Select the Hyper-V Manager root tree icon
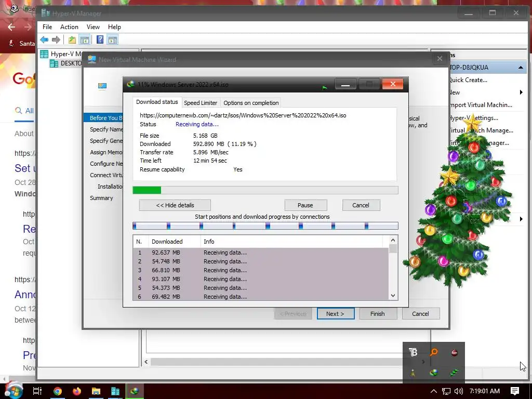The height and width of the screenshot is (399, 532). tap(44, 54)
